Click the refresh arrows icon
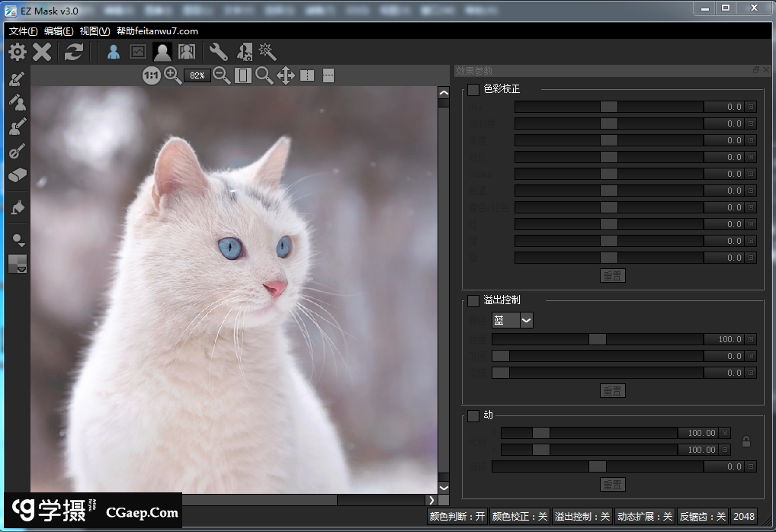Viewport: 776px width, 532px height. [x=73, y=52]
